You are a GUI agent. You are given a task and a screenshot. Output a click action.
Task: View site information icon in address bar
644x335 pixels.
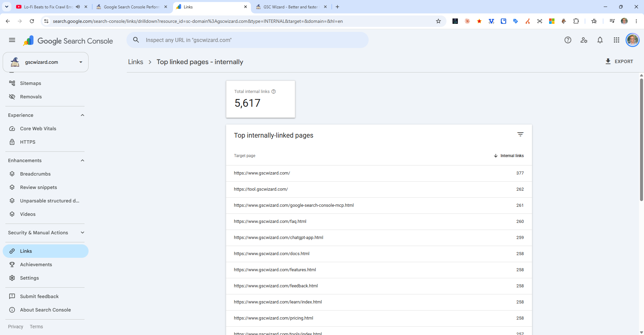46,21
